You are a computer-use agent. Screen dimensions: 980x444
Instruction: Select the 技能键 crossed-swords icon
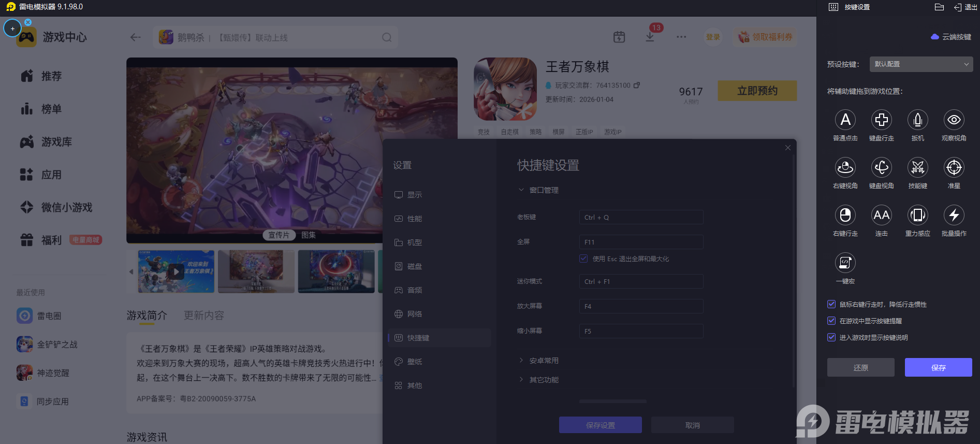[x=918, y=167]
